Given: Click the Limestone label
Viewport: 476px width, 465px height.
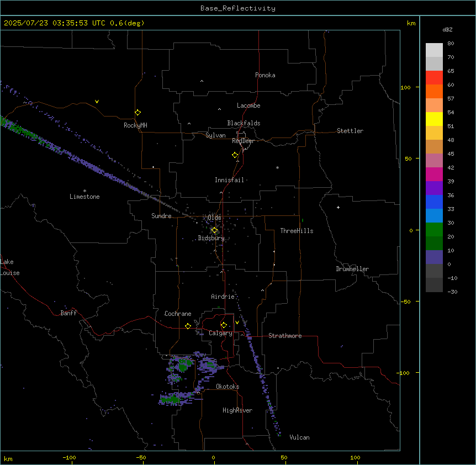Looking at the screenshot, I should point(84,197).
